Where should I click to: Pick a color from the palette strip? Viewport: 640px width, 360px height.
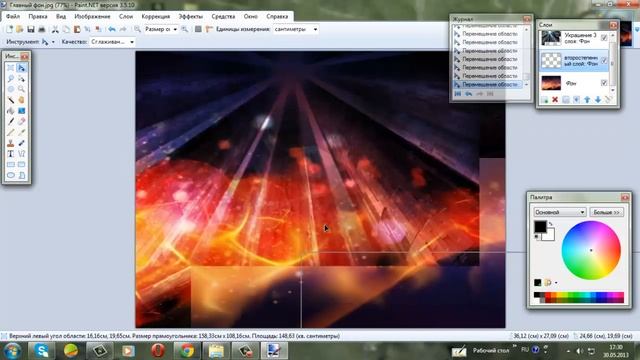tap(579, 298)
